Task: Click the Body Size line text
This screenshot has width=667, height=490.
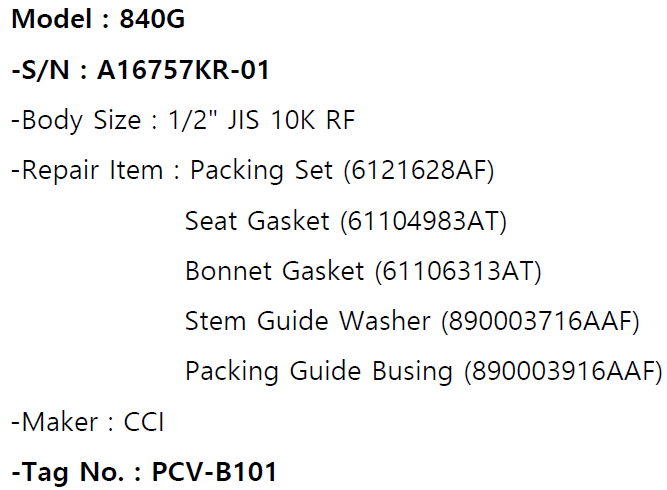Action: pyautogui.click(x=183, y=120)
